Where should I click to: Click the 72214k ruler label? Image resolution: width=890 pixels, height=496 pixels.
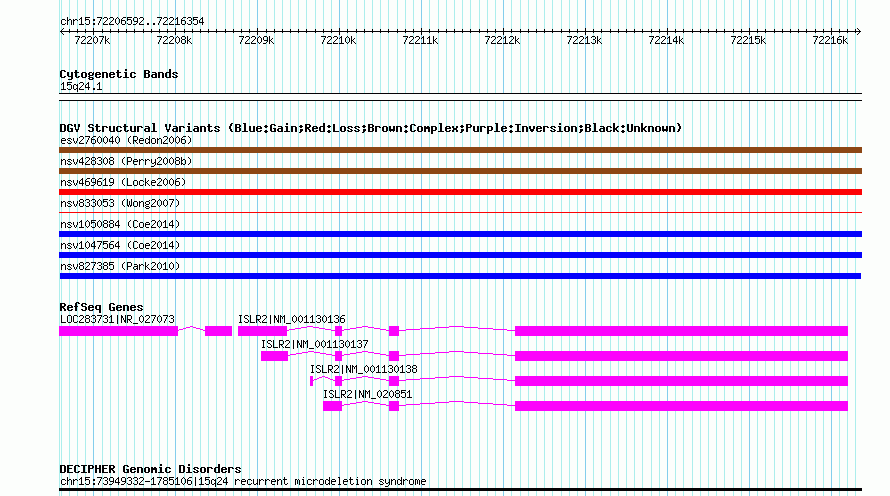point(666,40)
